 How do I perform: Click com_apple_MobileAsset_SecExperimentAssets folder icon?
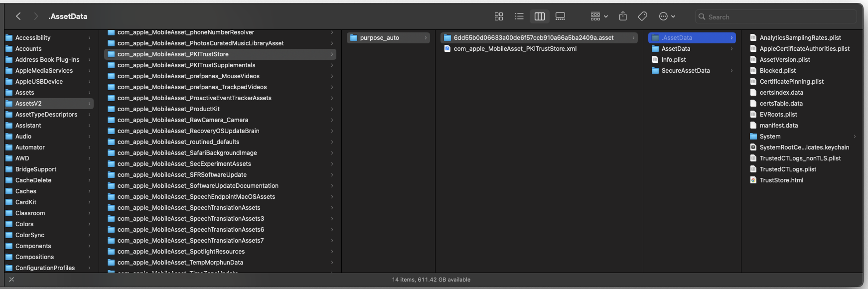pyautogui.click(x=111, y=164)
